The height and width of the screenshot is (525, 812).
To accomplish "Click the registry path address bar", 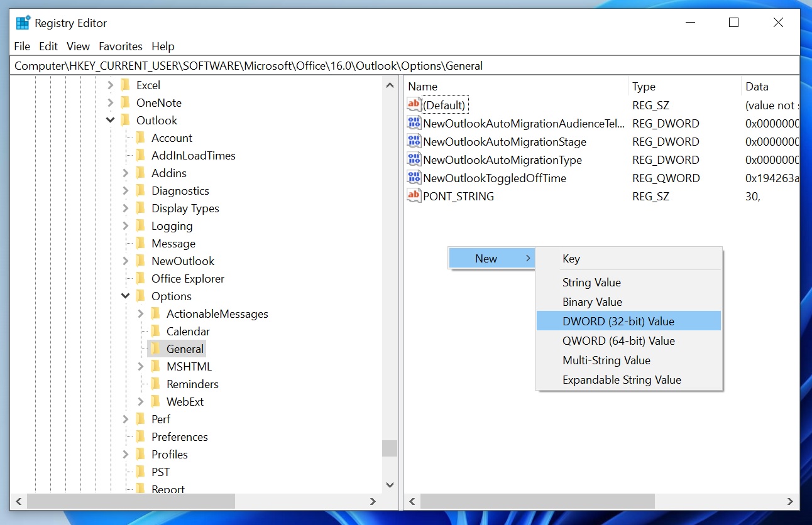I will tap(405, 65).
